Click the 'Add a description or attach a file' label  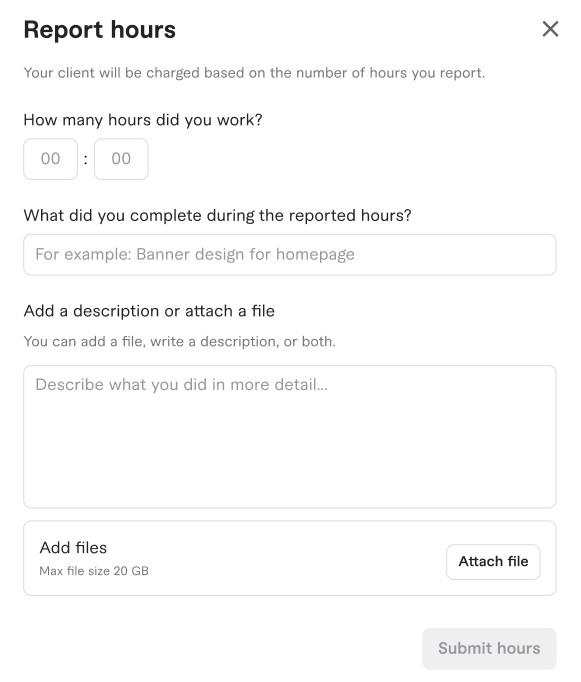pos(149,311)
